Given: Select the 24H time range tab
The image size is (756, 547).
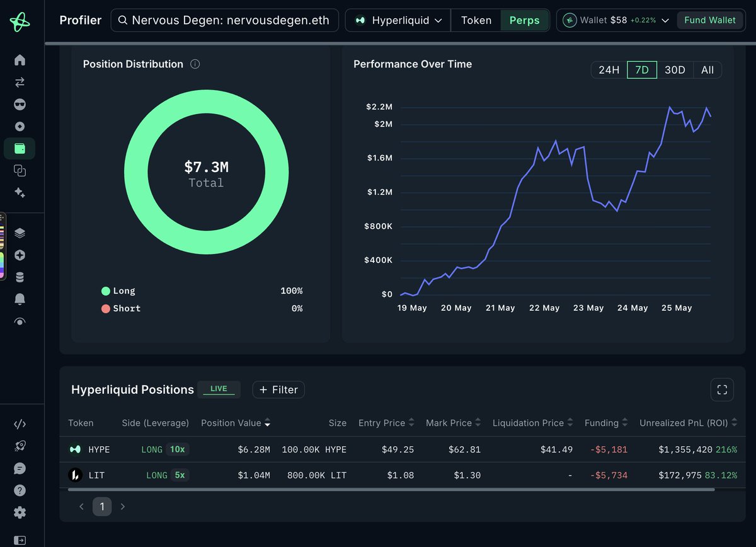Looking at the screenshot, I should [609, 70].
